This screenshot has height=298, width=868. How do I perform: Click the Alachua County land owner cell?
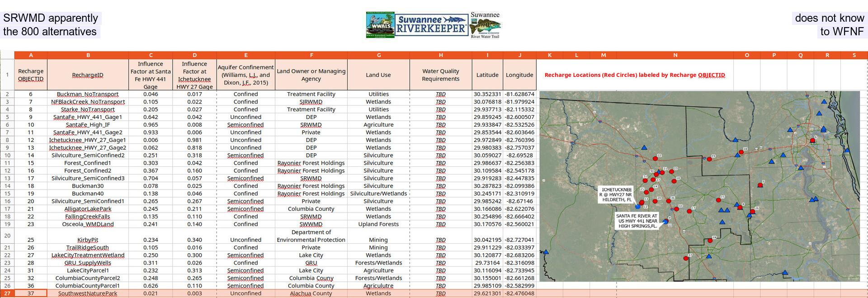(x=311, y=293)
